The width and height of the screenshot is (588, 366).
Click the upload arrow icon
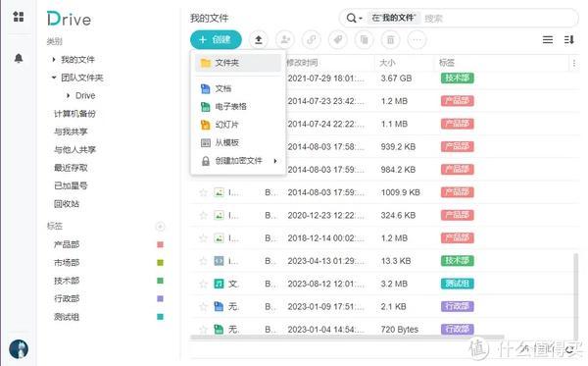click(x=259, y=40)
